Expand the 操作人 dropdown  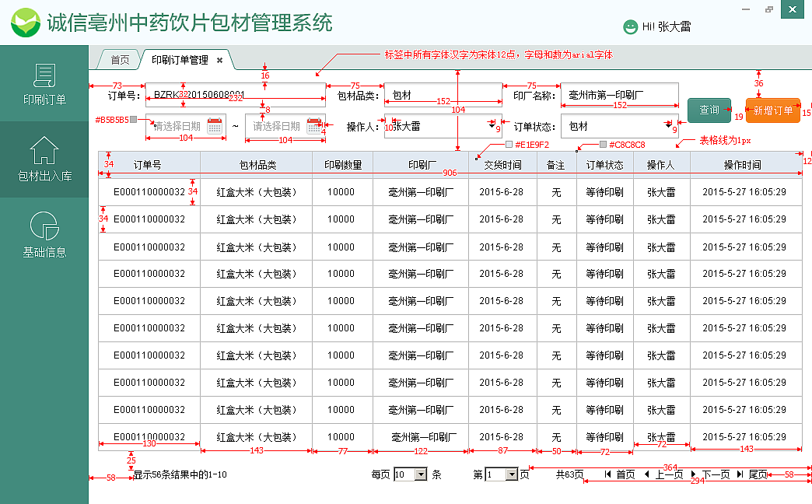tap(492, 126)
